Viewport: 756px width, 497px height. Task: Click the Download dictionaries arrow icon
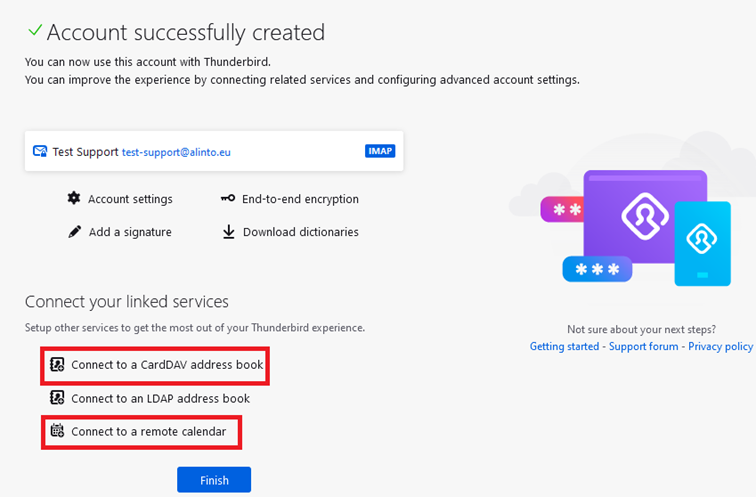click(x=228, y=232)
